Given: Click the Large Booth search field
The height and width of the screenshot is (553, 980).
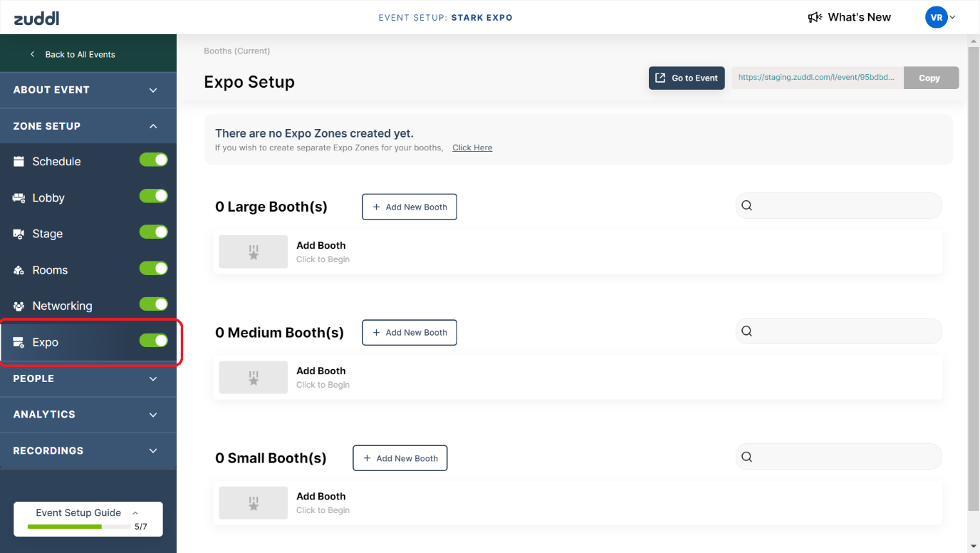Looking at the screenshot, I should pos(838,205).
